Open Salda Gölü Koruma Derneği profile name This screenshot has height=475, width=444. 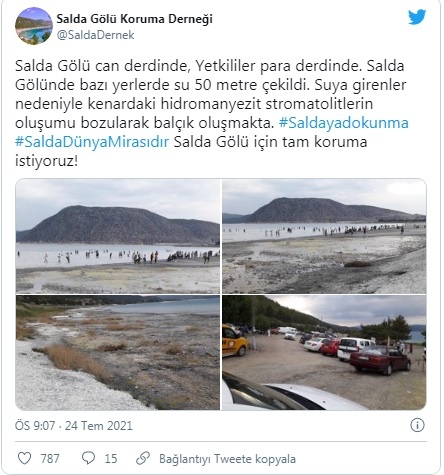134,19
